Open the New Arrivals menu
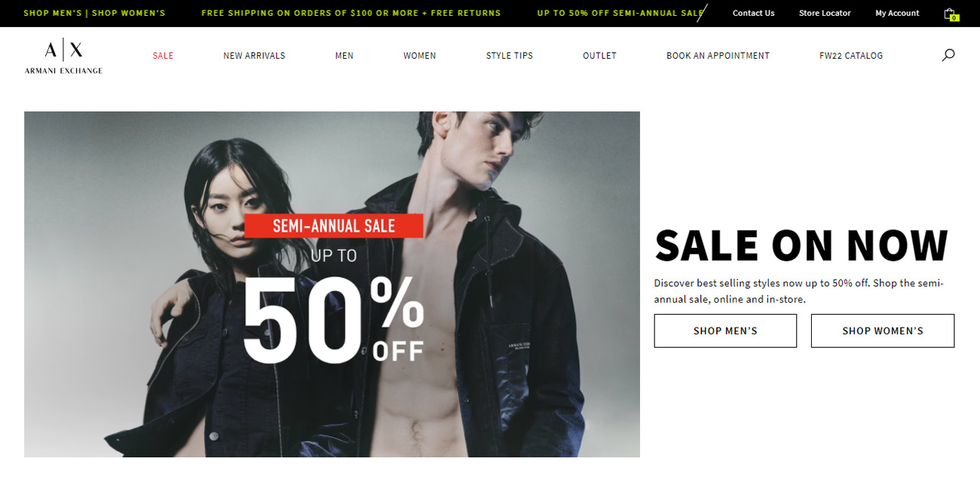The height and width of the screenshot is (485, 980). [254, 56]
